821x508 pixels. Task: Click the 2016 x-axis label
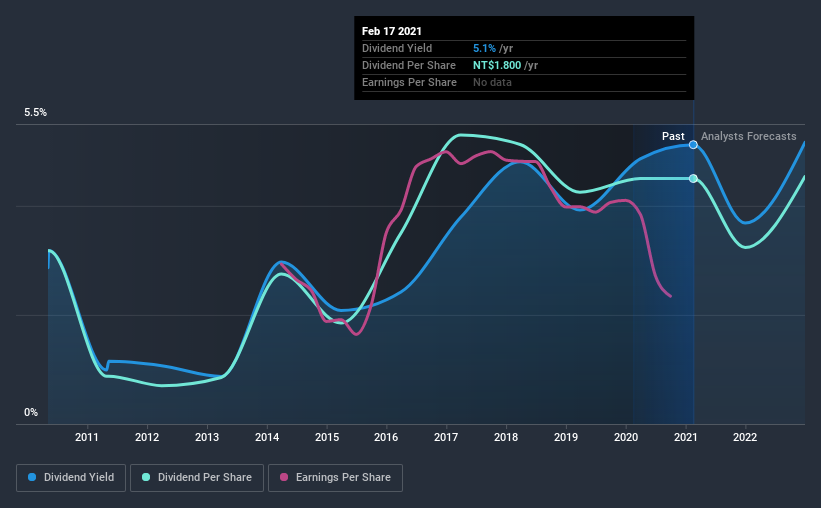pos(386,437)
